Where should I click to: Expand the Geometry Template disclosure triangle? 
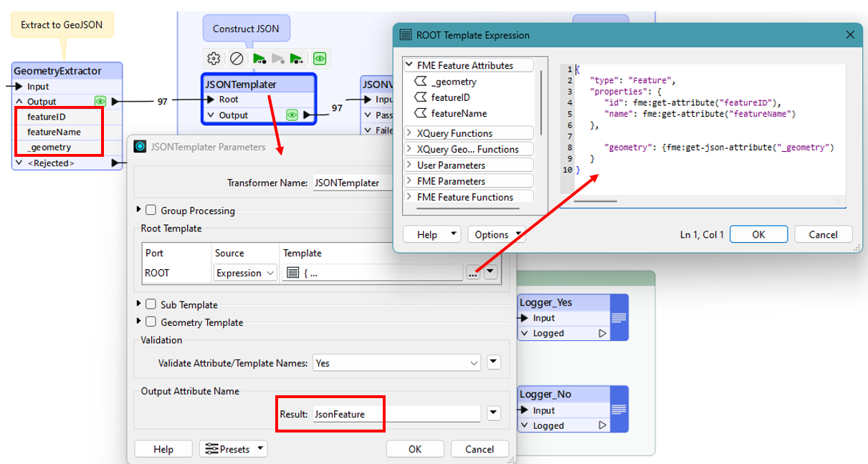[x=138, y=322]
